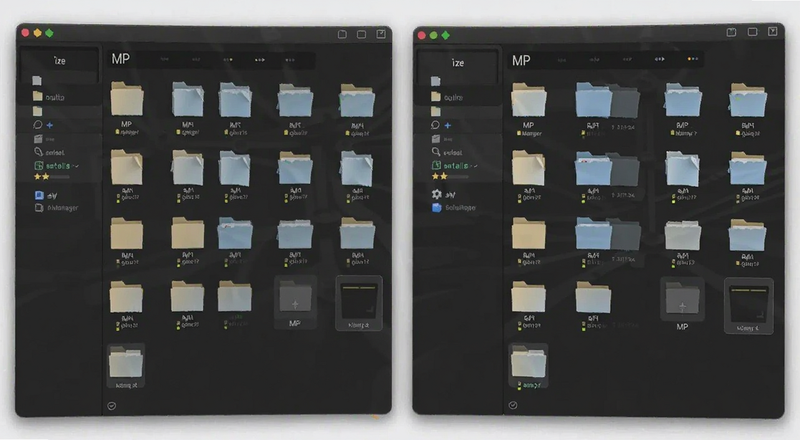Toggle the panel layout title bar icon, right window
The image size is (800, 440).
[x=731, y=32]
